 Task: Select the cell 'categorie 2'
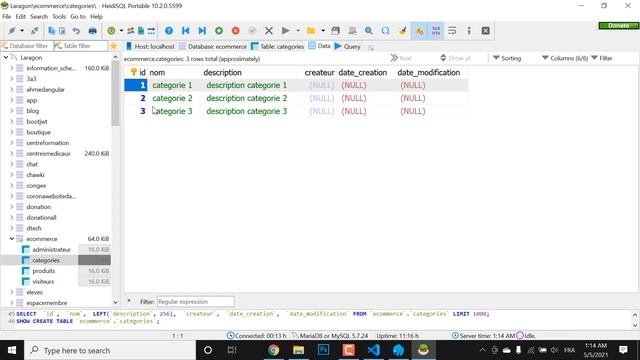click(x=172, y=98)
